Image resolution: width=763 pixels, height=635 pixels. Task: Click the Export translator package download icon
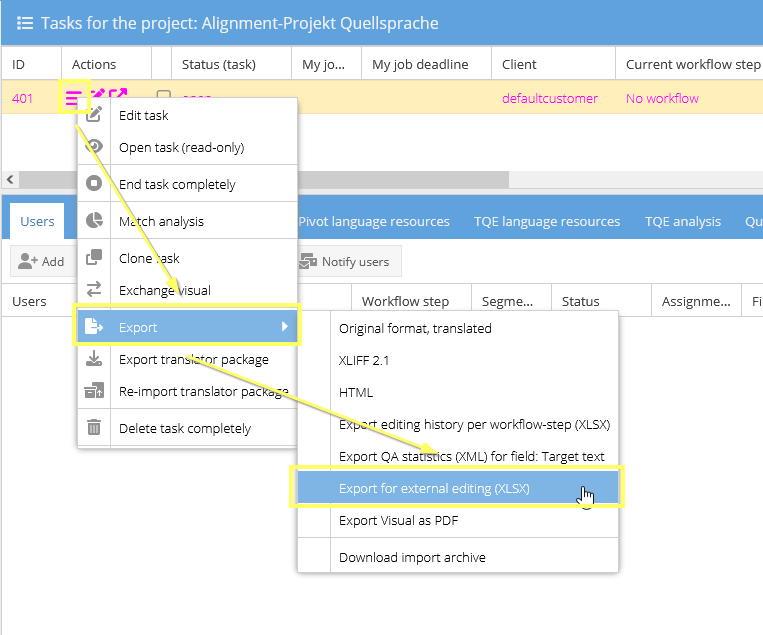(94, 359)
